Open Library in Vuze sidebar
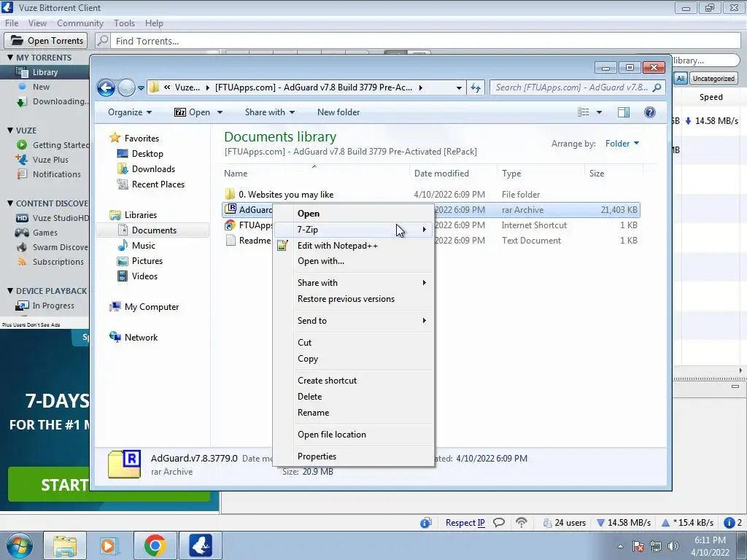 (45, 72)
